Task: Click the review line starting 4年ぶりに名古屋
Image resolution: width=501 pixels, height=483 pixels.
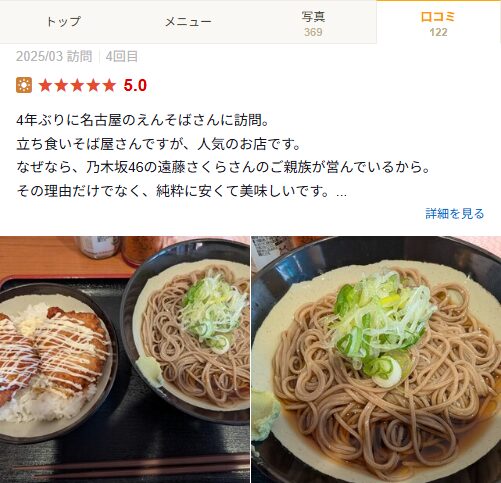Action: 143,120
